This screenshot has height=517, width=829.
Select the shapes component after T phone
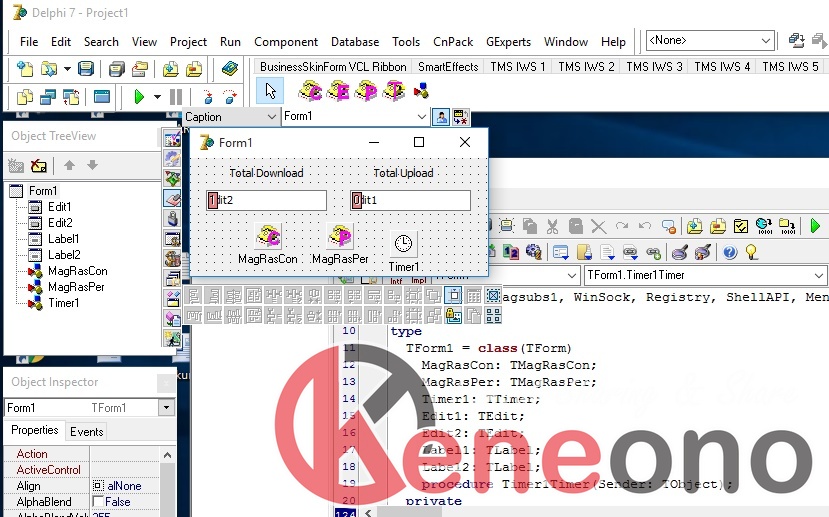(421, 90)
